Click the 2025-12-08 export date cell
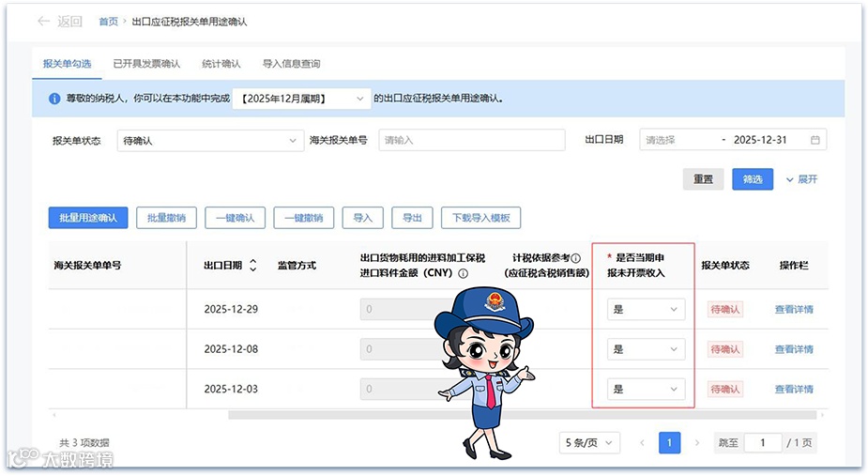This screenshot has height=476, width=868. point(231,349)
